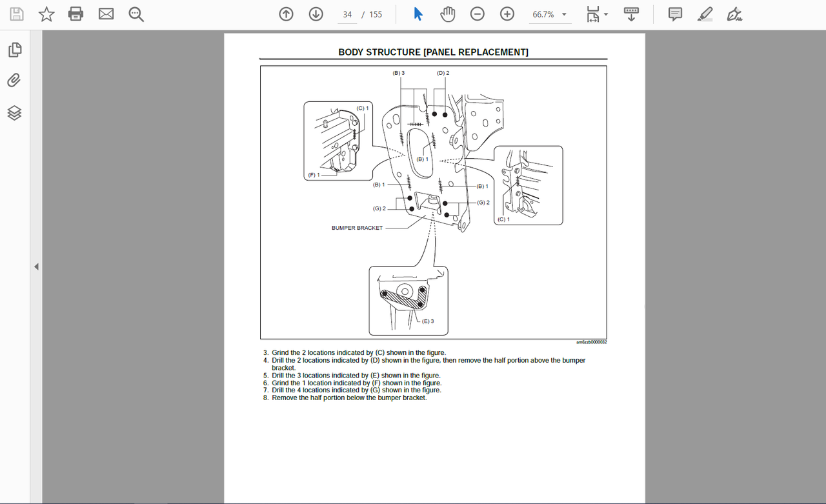Click the (D) 2 label in the figure
Image resolution: width=826 pixels, height=504 pixels.
point(443,73)
